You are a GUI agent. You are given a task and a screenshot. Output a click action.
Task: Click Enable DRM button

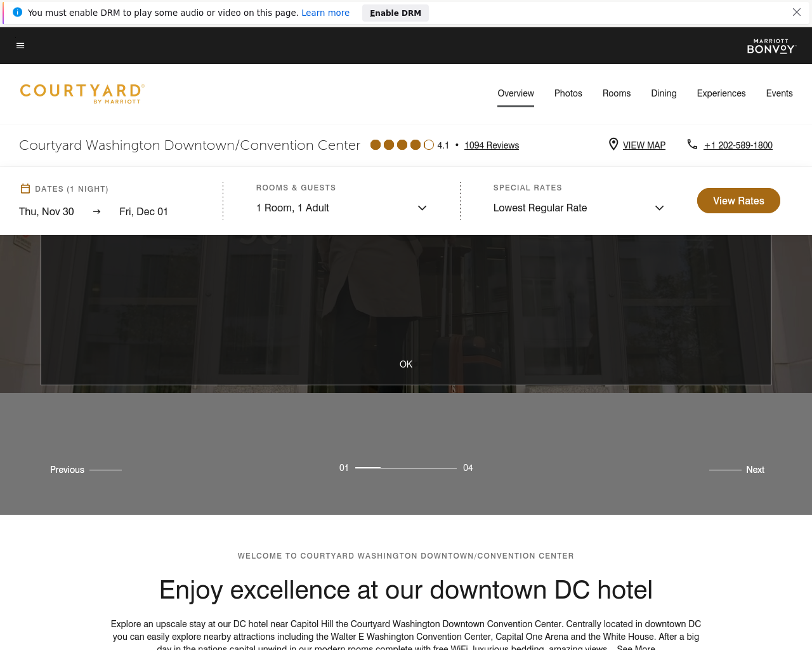(395, 13)
